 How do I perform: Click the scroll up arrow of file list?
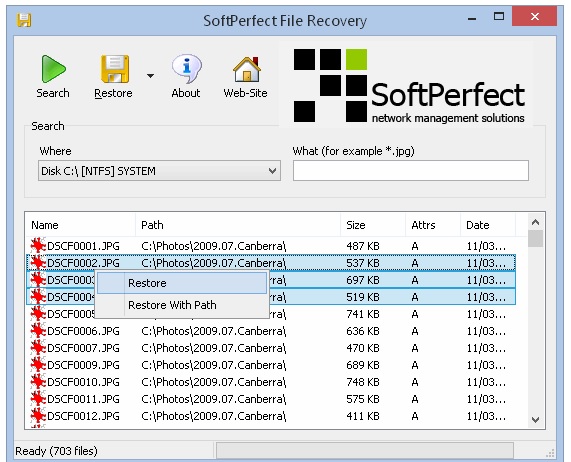coord(535,222)
